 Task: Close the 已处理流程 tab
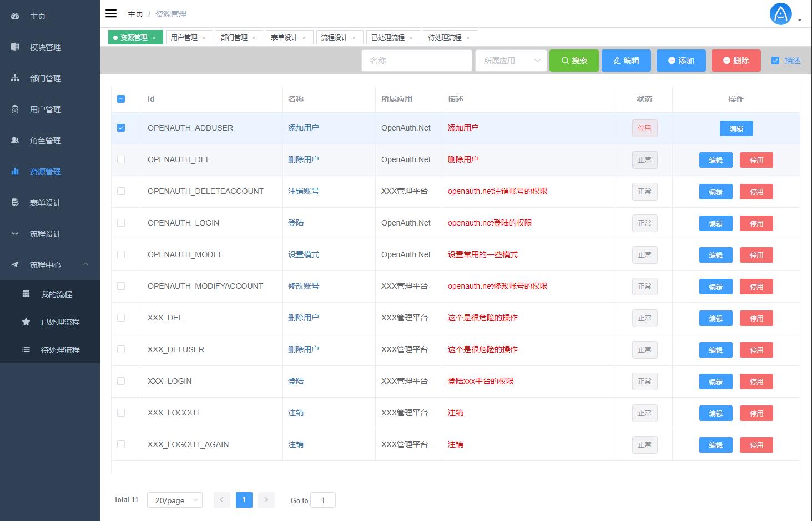[x=411, y=38]
